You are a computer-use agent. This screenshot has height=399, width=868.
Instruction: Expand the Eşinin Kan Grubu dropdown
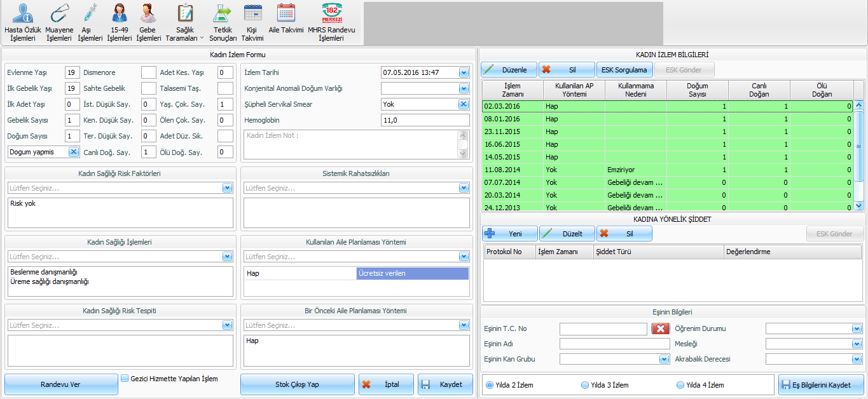(663, 359)
